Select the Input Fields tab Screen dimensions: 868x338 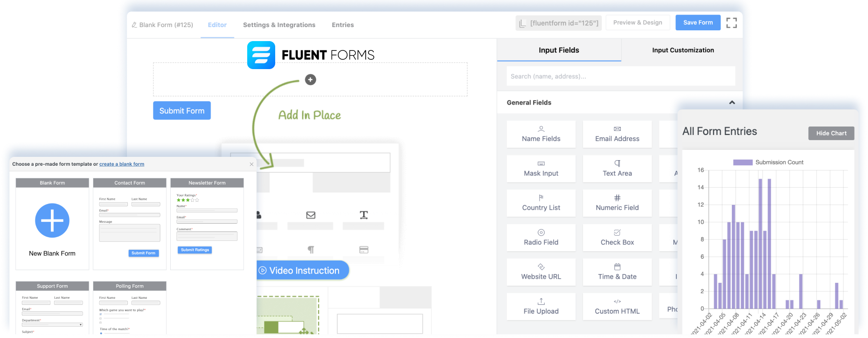559,50
